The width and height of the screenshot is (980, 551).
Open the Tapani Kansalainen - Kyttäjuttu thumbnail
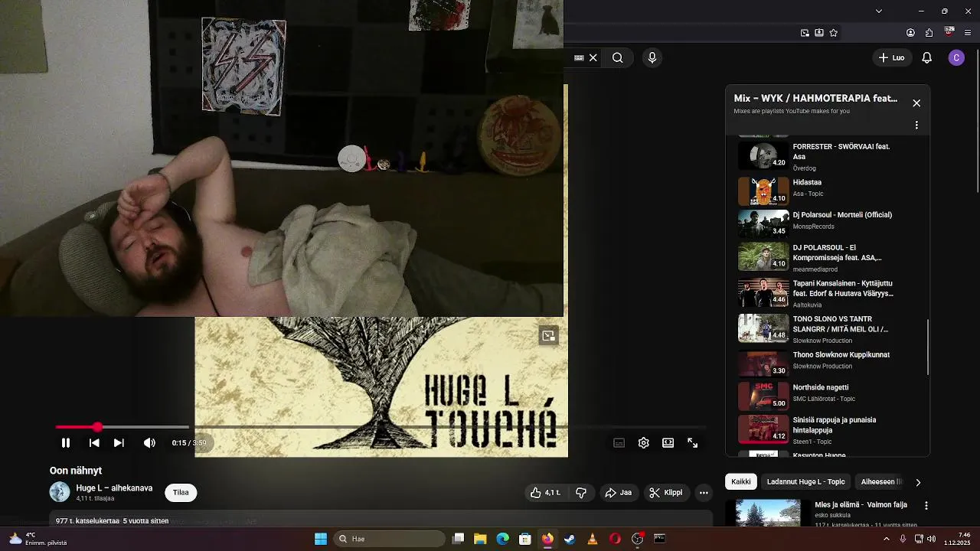pyautogui.click(x=763, y=292)
